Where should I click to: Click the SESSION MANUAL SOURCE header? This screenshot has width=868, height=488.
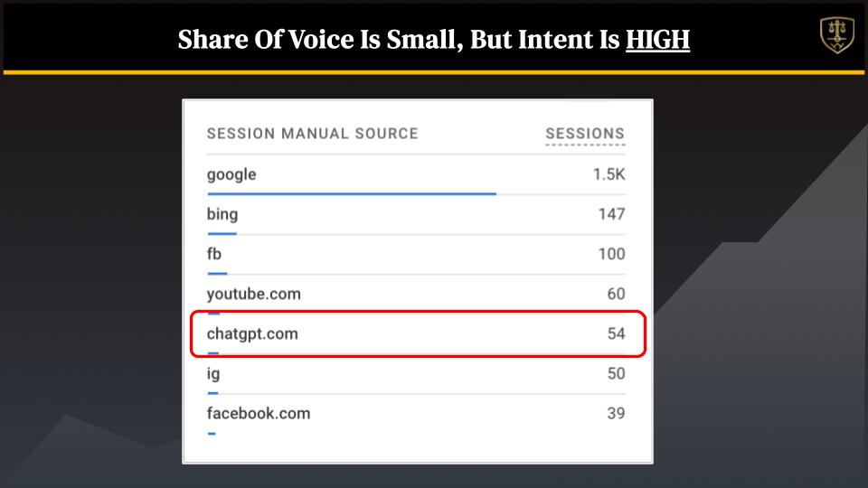pos(312,134)
